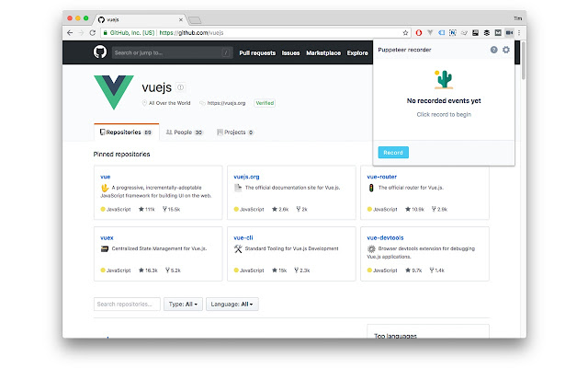This screenshot has height=368, width=588.
Task: Expand the Language: All dropdown
Action: coord(232,305)
